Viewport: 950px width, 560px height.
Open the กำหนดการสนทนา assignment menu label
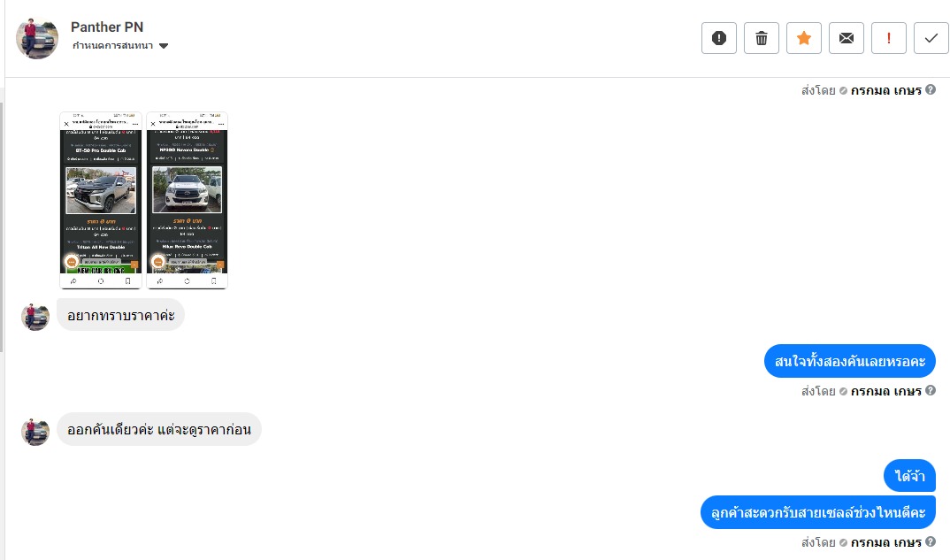pyautogui.click(x=112, y=45)
